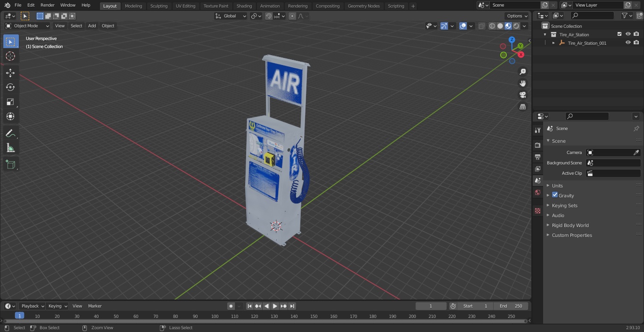This screenshot has height=332, width=644.
Task: Collapse the Tire_Air_Station collection
Action: pyautogui.click(x=545, y=34)
